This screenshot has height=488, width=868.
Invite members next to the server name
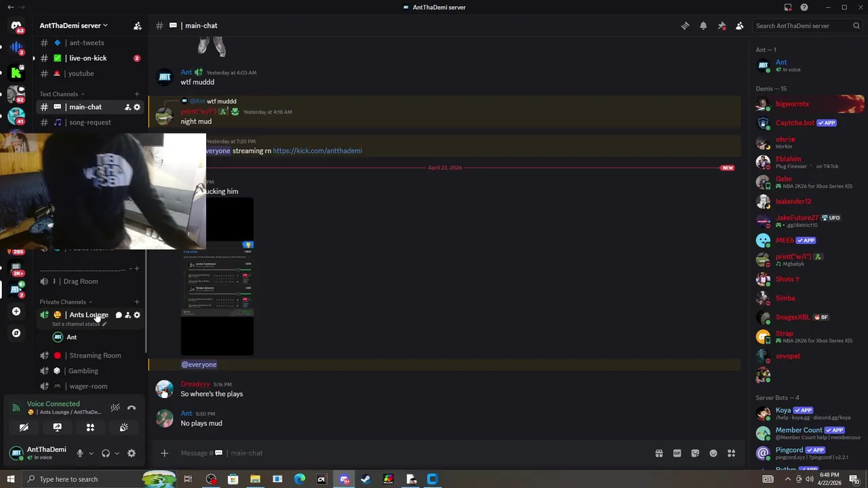click(x=137, y=26)
